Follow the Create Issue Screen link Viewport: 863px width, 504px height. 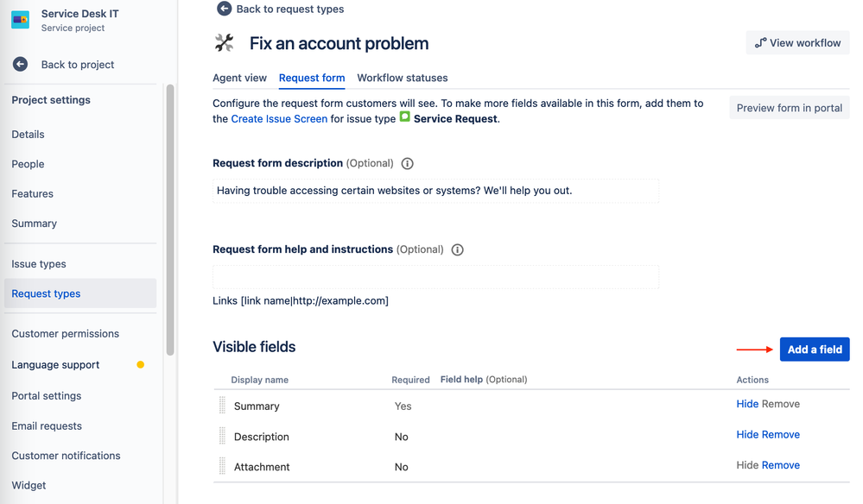[279, 119]
